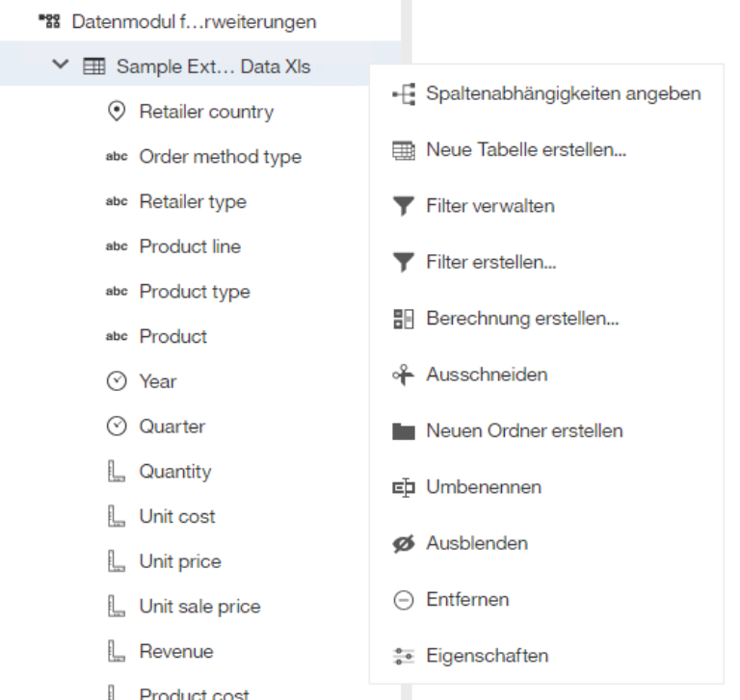Click the minus circle icon for Entfernen

point(404,600)
